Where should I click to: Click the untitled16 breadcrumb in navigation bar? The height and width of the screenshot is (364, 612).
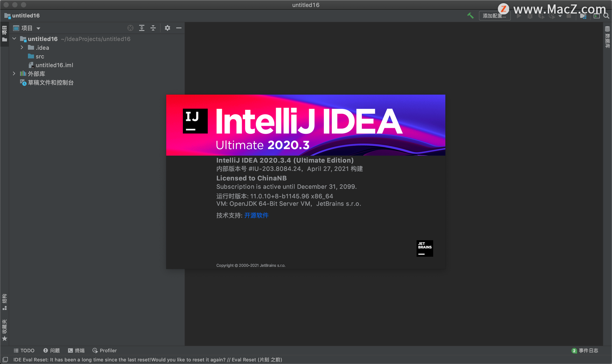coord(22,16)
